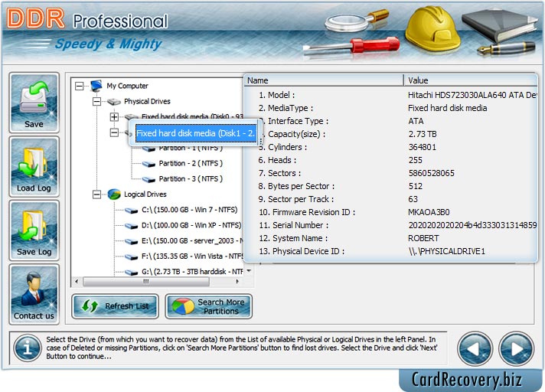Select the F:\ Win Vista drive
The height and width of the screenshot is (392, 545).
tap(192, 256)
